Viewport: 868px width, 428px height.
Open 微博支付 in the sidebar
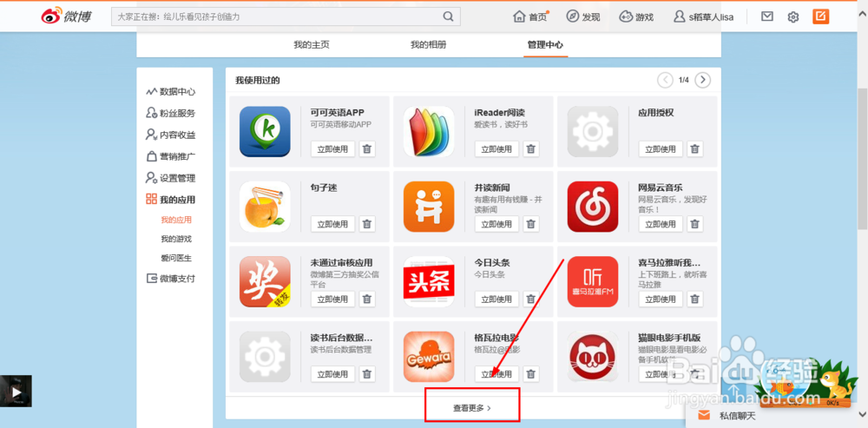[170, 279]
